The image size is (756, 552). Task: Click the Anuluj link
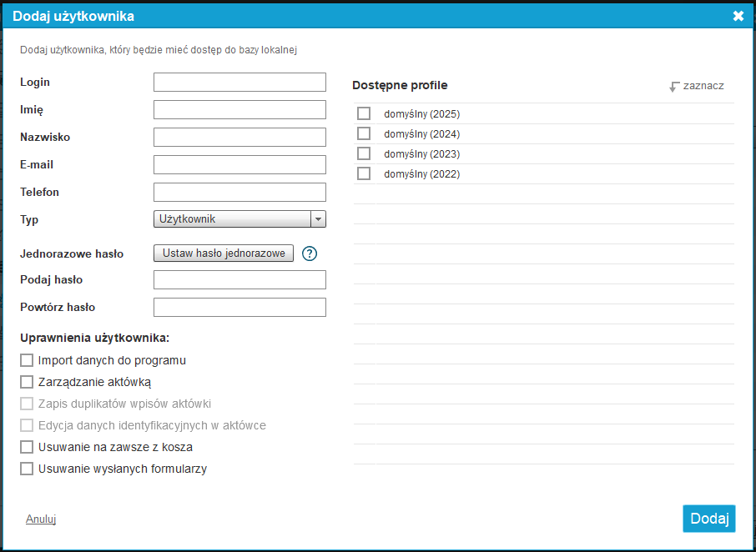tap(41, 519)
